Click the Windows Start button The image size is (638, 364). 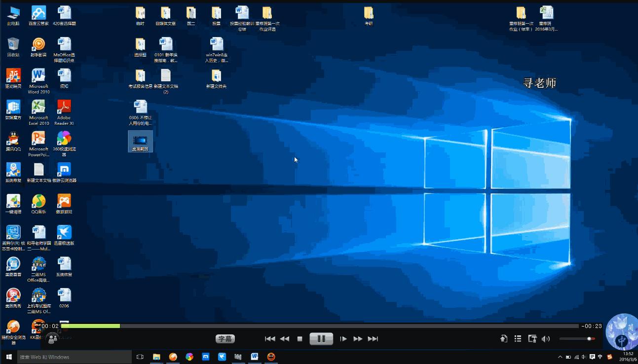pyautogui.click(x=9, y=357)
